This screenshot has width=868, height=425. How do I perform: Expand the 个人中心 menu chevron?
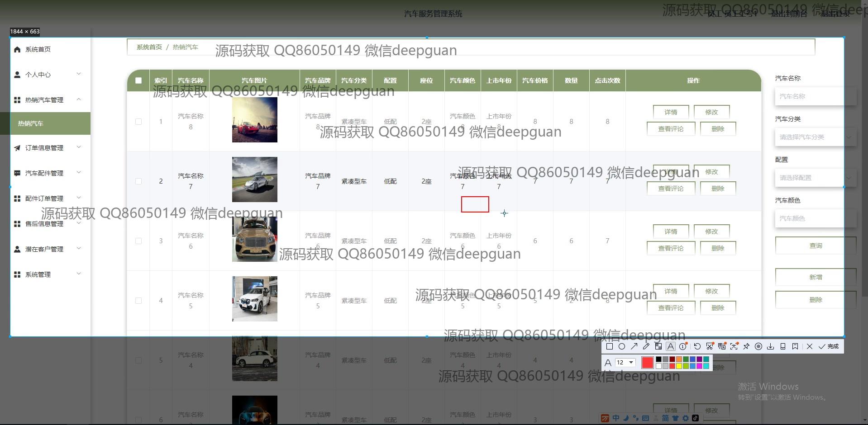pos(79,74)
